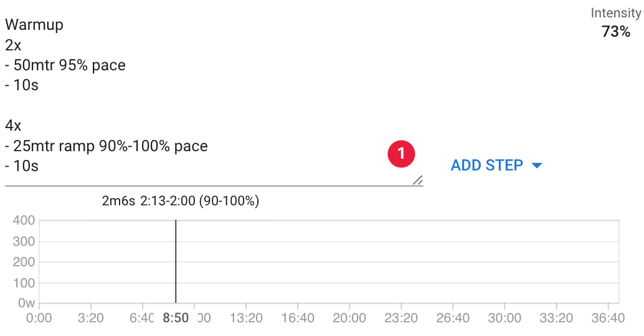The height and width of the screenshot is (336, 644).
Task: Click the 400 label on power axis
Action: click(24, 220)
